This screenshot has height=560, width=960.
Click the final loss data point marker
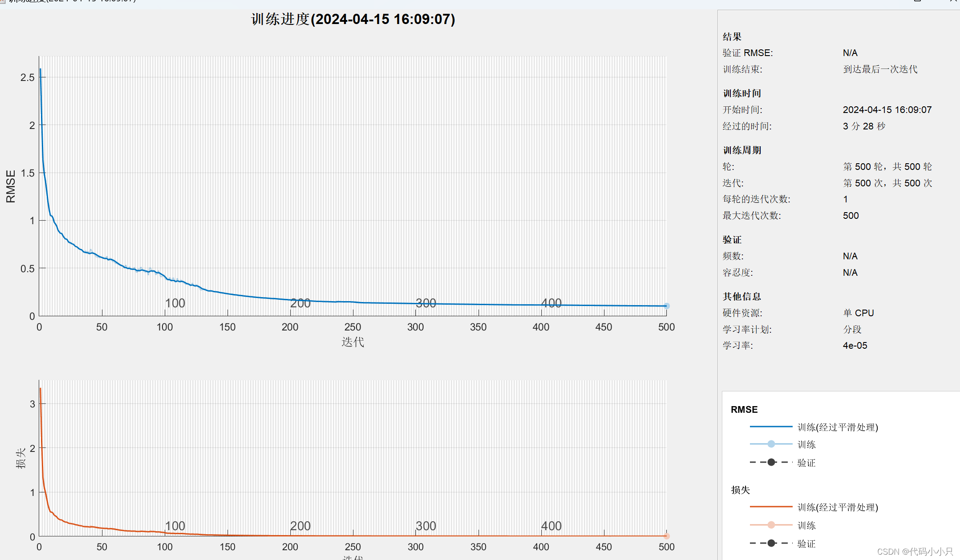[666, 536]
